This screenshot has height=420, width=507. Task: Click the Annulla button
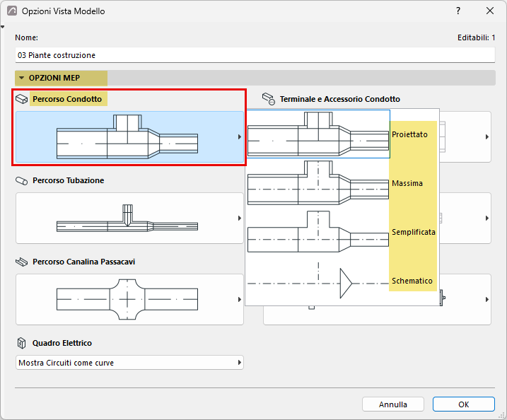393,404
